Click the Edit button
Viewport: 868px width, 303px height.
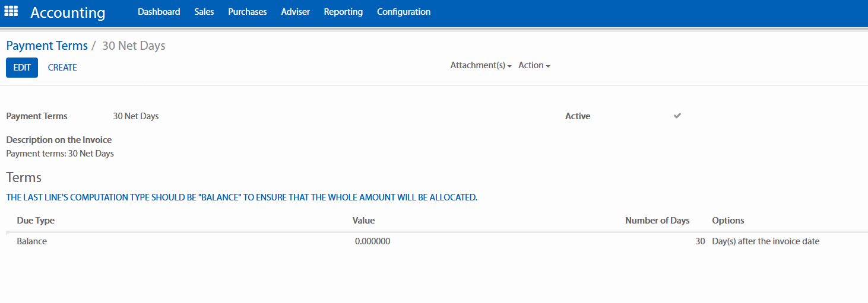pyautogui.click(x=22, y=68)
